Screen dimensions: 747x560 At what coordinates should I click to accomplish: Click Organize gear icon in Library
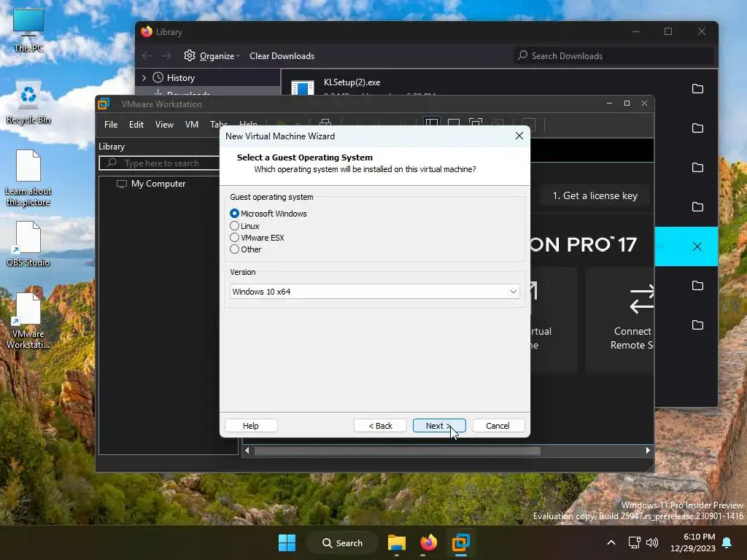click(x=190, y=55)
